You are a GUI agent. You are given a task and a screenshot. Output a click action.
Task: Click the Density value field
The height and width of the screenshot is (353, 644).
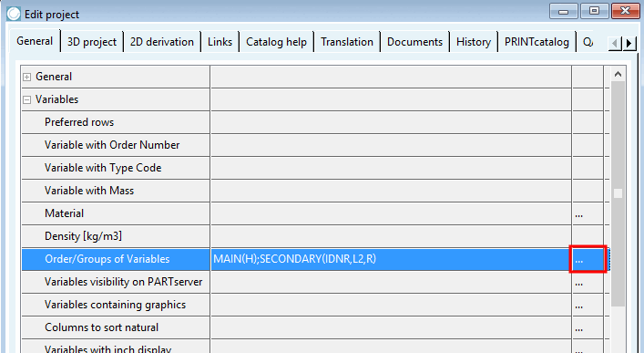391,236
